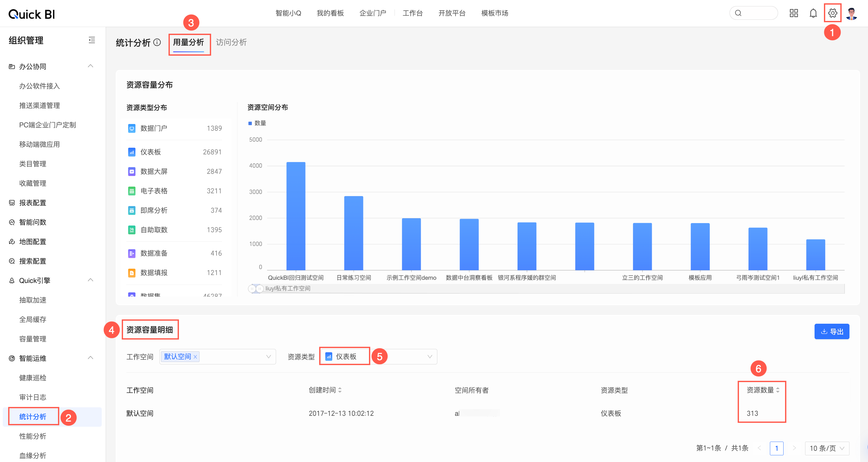
Task: Go to pagination page 1
Action: (x=777, y=448)
